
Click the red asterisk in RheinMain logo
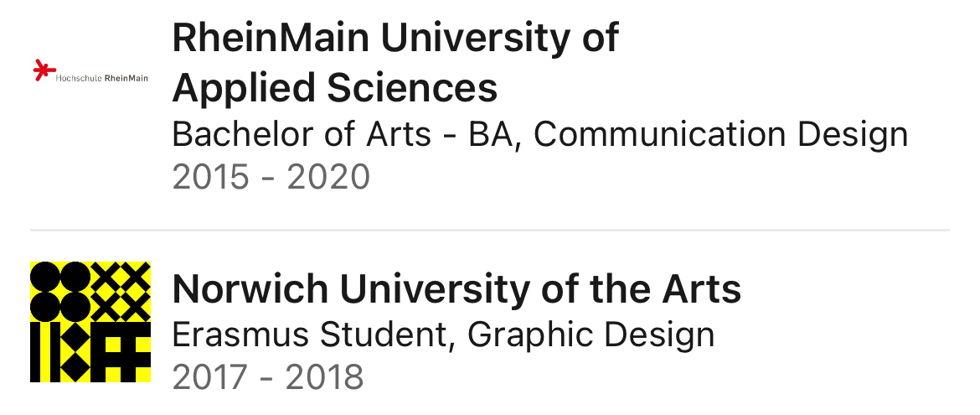(x=43, y=70)
